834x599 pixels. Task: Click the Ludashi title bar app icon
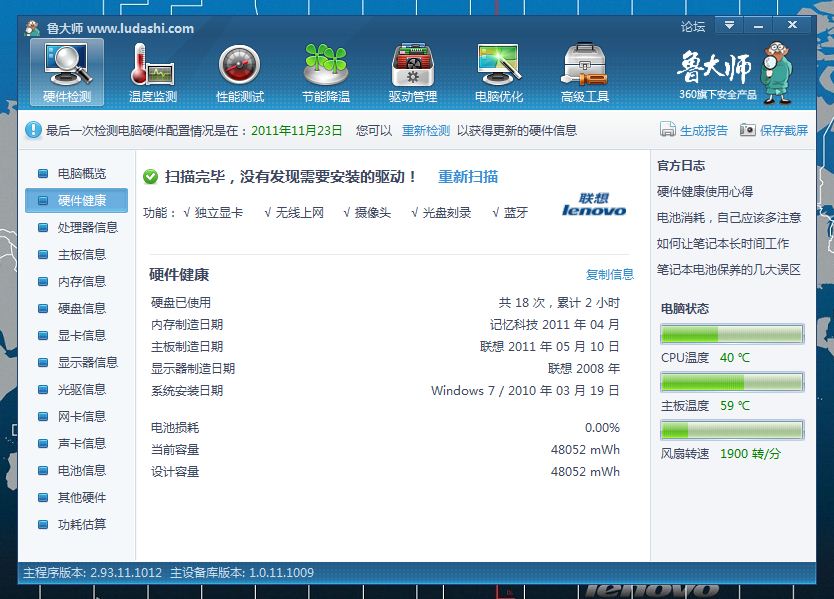tap(32, 28)
